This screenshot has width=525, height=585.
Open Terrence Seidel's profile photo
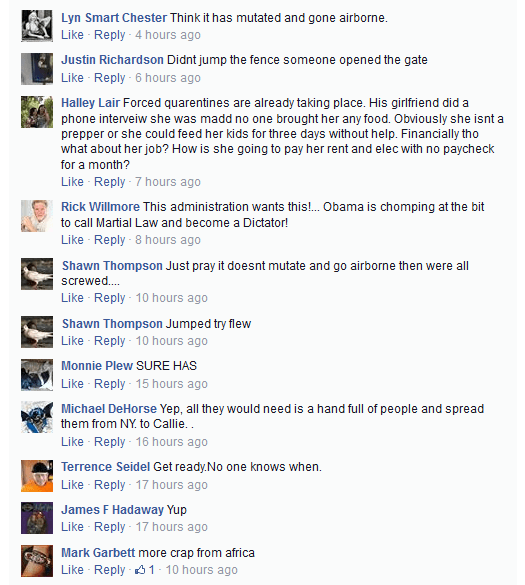coord(37,476)
